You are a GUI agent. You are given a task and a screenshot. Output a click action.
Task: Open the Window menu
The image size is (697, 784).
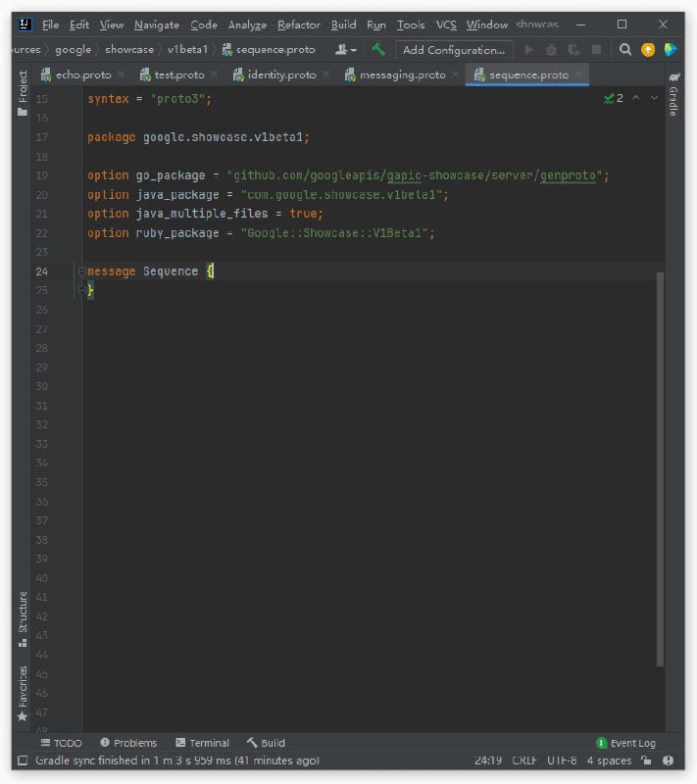[x=487, y=25]
